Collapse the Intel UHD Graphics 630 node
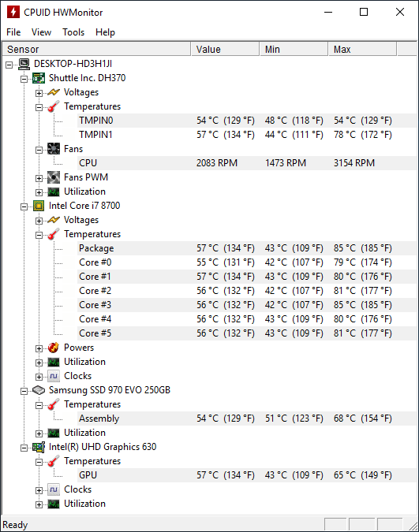 click(24, 448)
